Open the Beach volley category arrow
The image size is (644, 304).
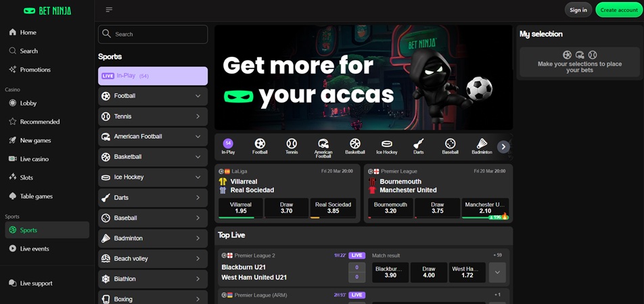pos(198,259)
